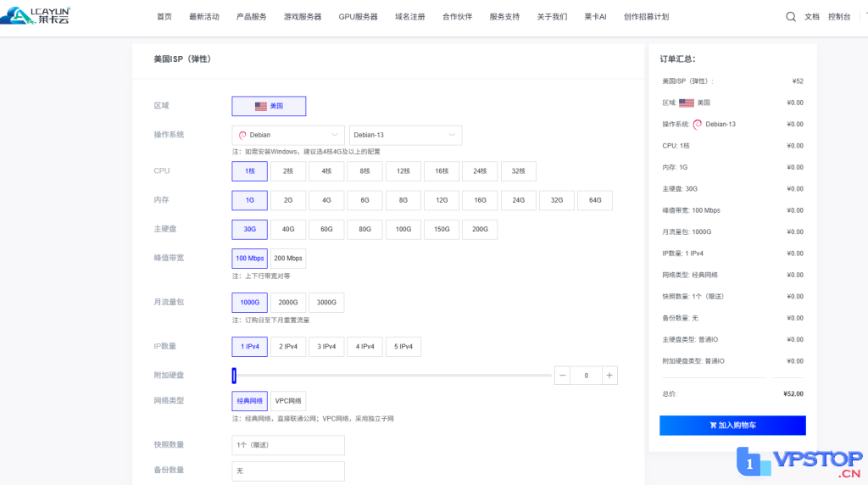
Task: Click the 加入购物车 button
Action: point(732,426)
